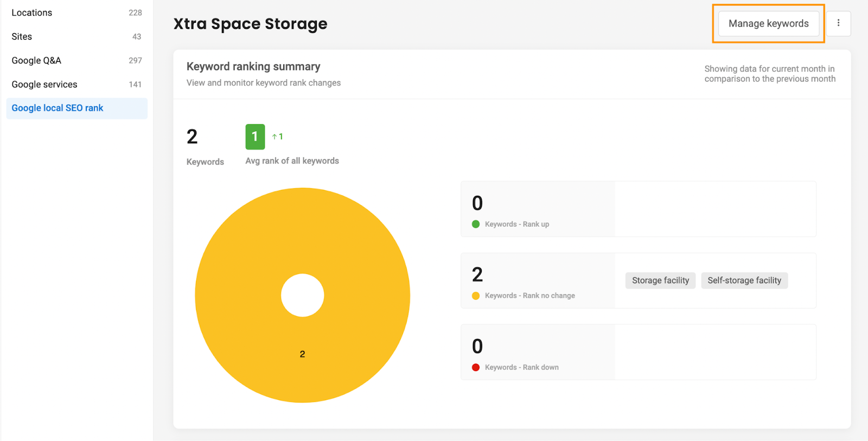The width and height of the screenshot is (868, 441).
Task: Open the three-dot more options menu
Action: pyautogui.click(x=838, y=23)
